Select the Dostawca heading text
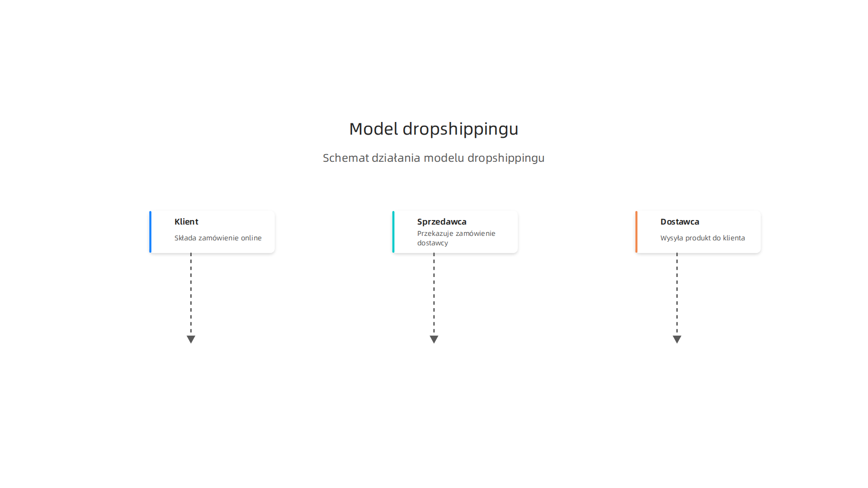 (679, 221)
